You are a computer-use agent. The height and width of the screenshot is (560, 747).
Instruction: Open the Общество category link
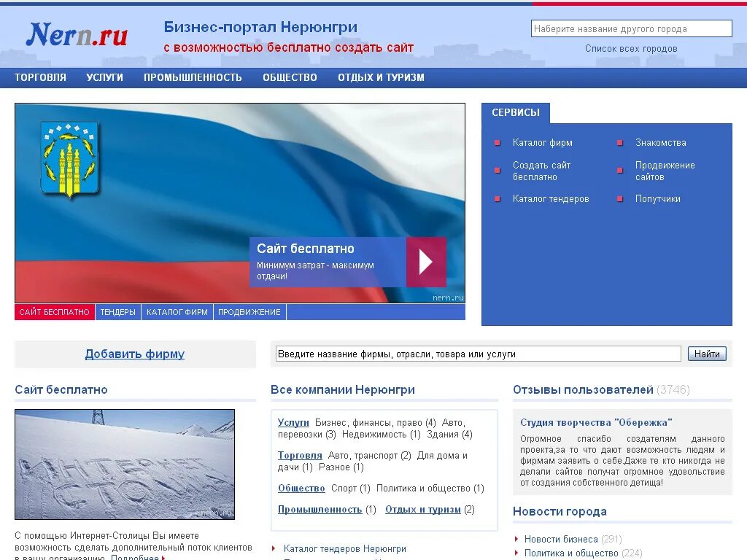(301, 488)
